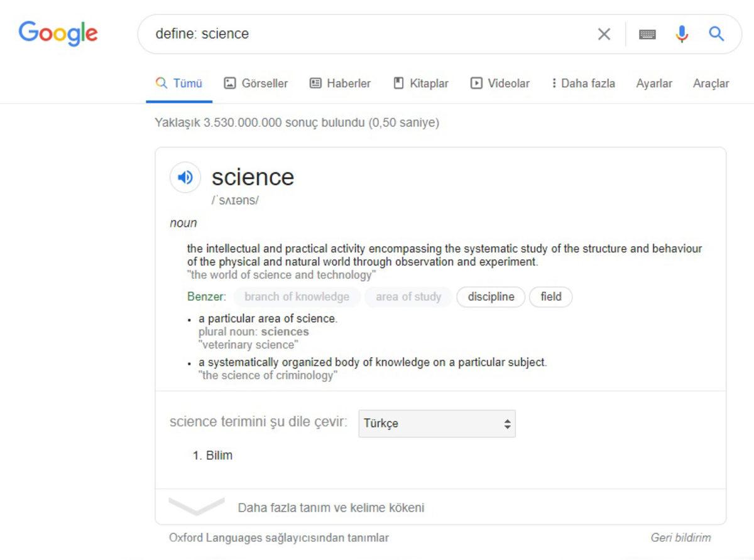Click the Videolar play icon
754x560 pixels.
pyautogui.click(x=478, y=83)
